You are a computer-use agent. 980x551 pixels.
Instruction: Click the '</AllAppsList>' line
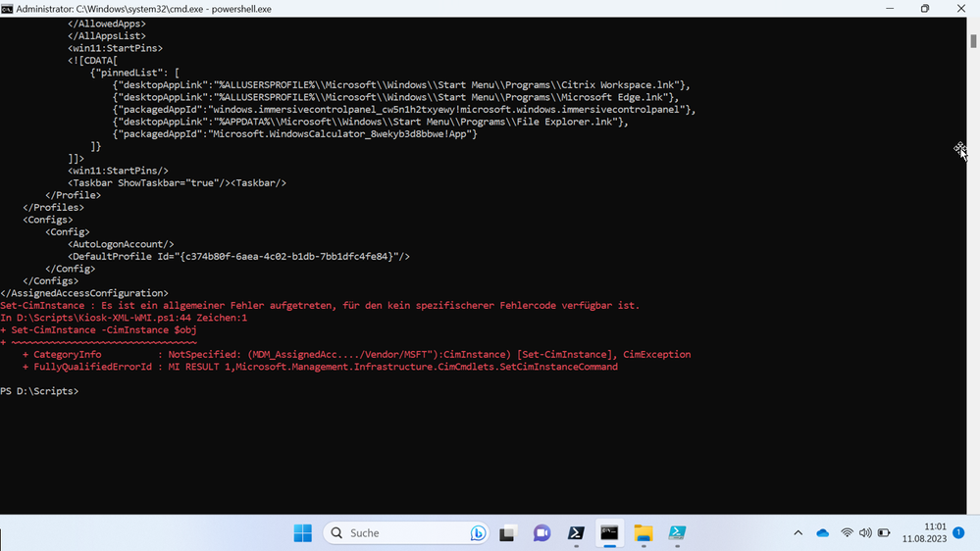pos(107,36)
